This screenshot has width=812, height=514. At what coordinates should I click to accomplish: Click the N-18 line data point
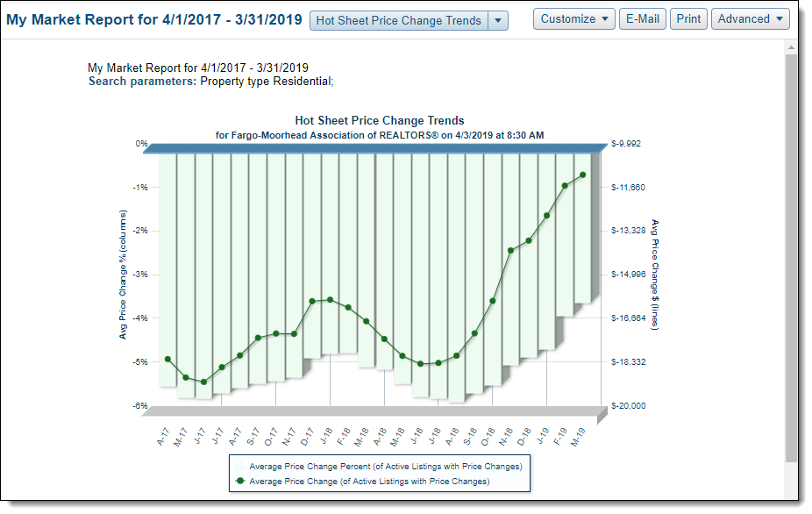click(510, 250)
